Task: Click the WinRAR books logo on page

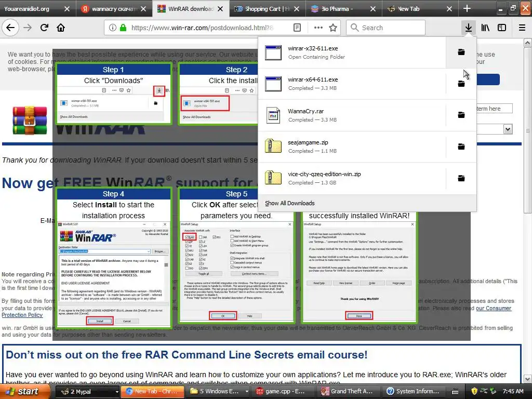Action: [x=30, y=121]
